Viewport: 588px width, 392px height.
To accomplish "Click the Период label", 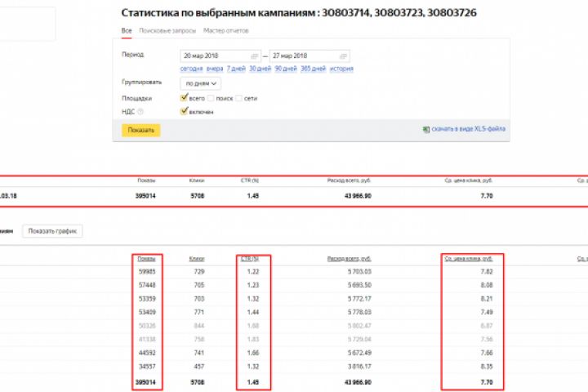I will click(x=133, y=55).
